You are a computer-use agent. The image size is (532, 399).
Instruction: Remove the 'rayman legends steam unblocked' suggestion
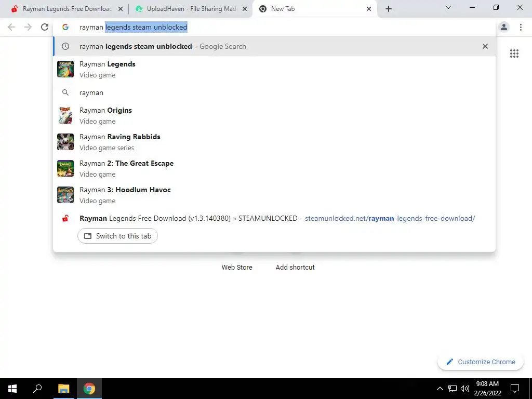(x=485, y=46)
